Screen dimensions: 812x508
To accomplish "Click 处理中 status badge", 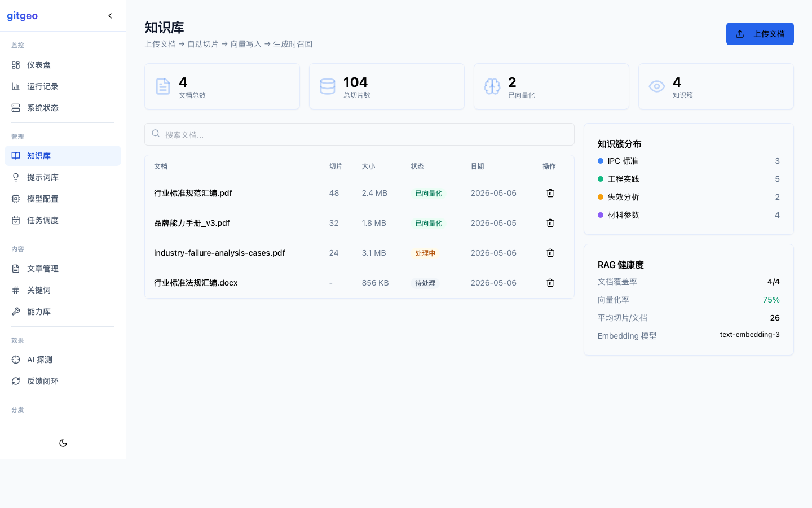I will [x=425, y=253].
